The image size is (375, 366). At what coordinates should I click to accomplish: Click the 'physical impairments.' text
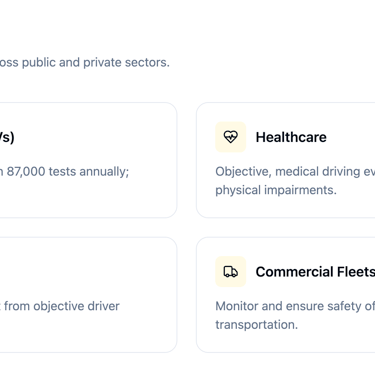coord(276,190)
